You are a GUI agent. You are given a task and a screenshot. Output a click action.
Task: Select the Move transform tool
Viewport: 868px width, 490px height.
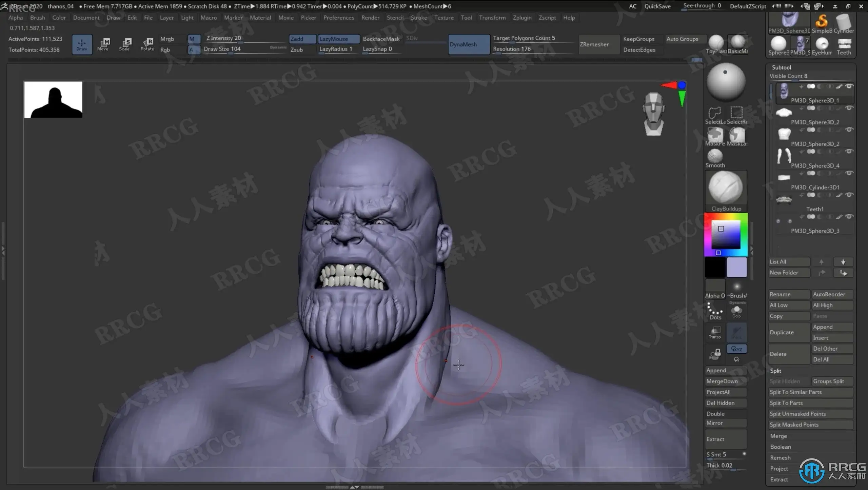[x=103, y=44]
